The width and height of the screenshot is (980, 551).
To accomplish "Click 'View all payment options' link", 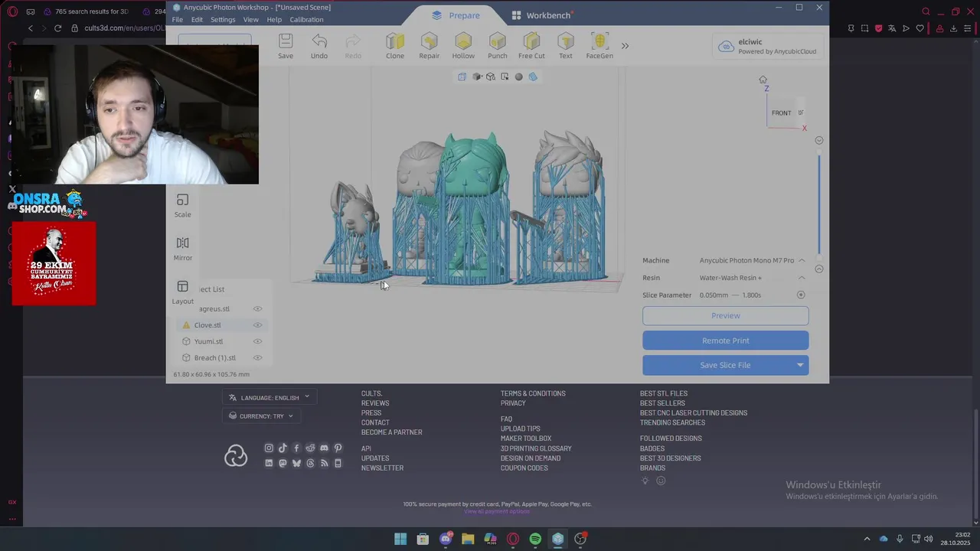I will click(497, 511).
